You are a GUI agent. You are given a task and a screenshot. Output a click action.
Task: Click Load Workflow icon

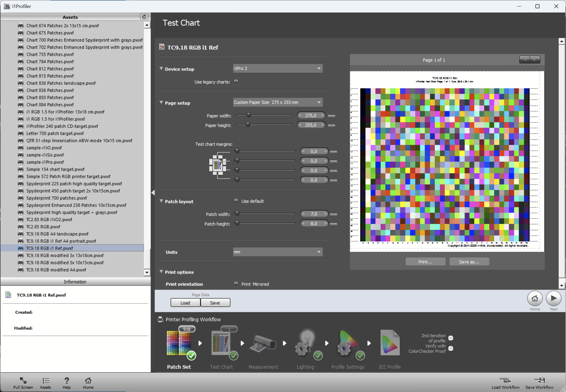(x=506, y=381)
